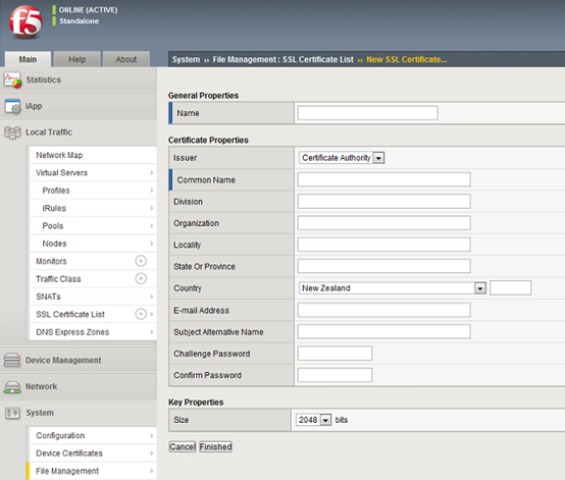This screenshot has width=565, height=480.
Task: Click the plus icon beside Monitors
Action: [x=141, y=261]
